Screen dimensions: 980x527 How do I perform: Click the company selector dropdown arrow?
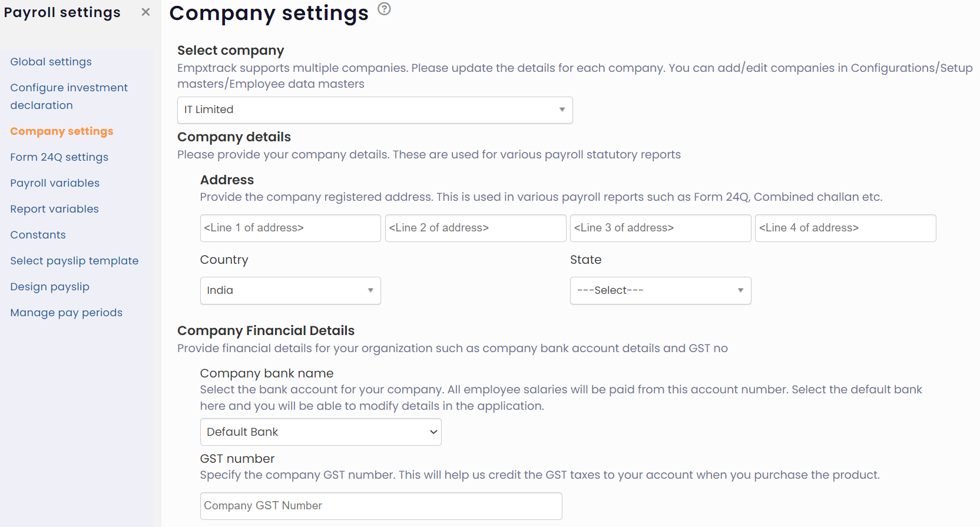pyautogui.click(x=559, y=110)
